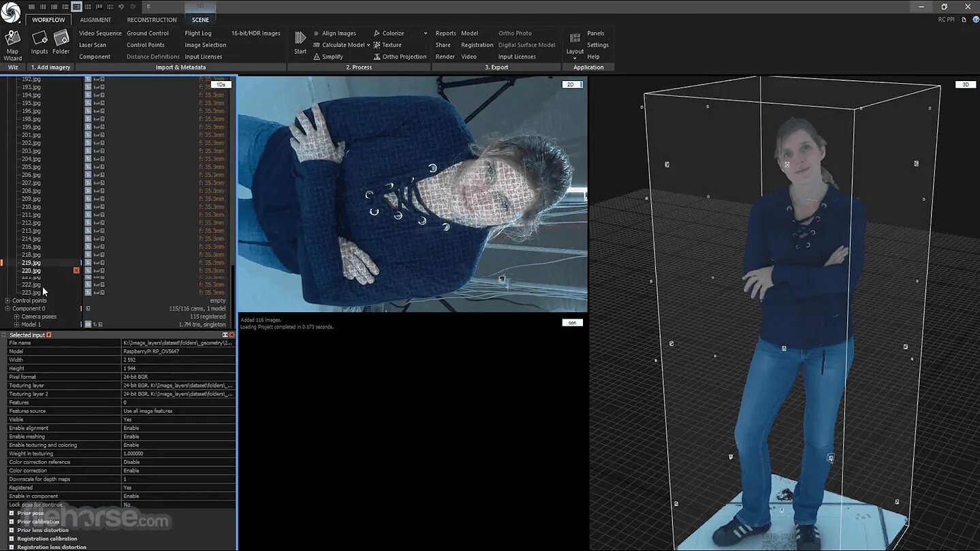The height and width of the screenshot is (551, 980).
Task: Toggle Color correction reference value Disable
Action: click(179, 462)
